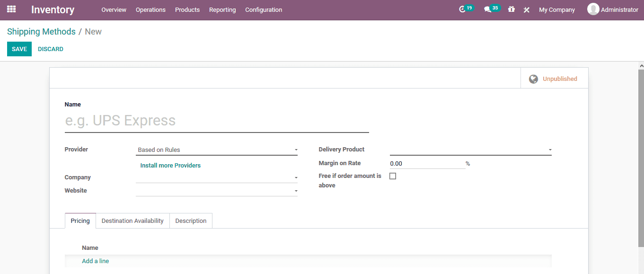
Task: Switch to the Destination Availability tab
Action: coord(132,221)
